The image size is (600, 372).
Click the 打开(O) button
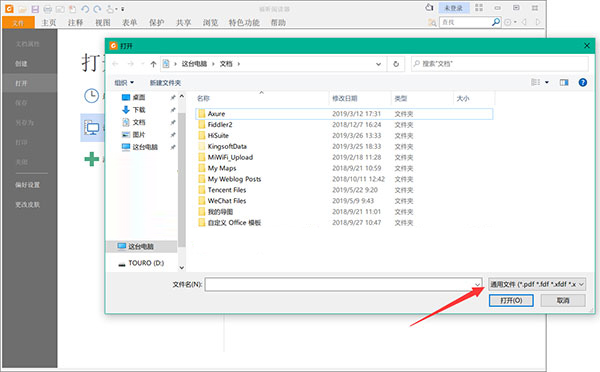coord(511,300)
